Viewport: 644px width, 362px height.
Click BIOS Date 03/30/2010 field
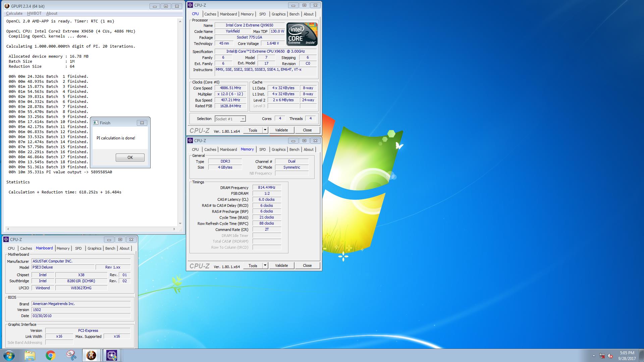(x=81, y=316)
